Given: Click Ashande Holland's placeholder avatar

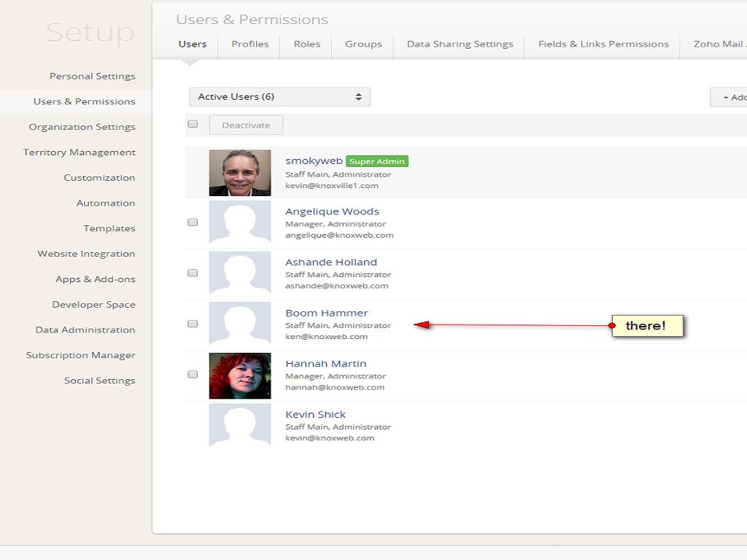Looking at the screenshot, I should (x=240, y=273).
